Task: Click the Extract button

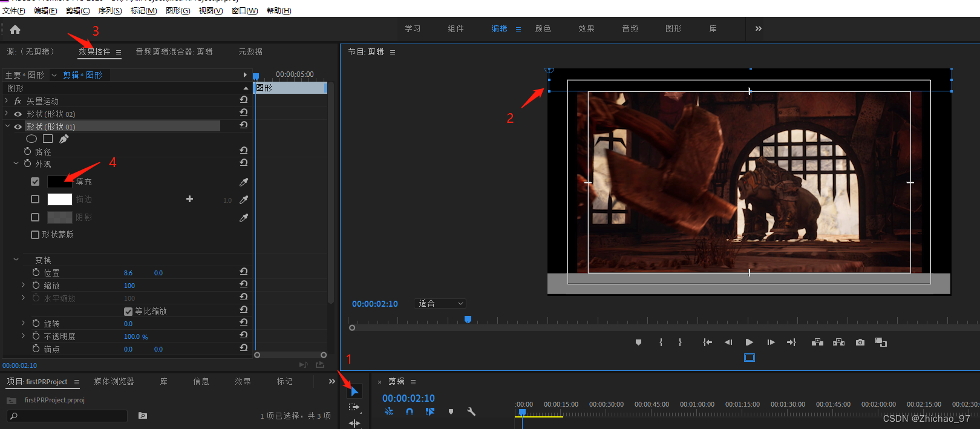Action: (838, 342)
